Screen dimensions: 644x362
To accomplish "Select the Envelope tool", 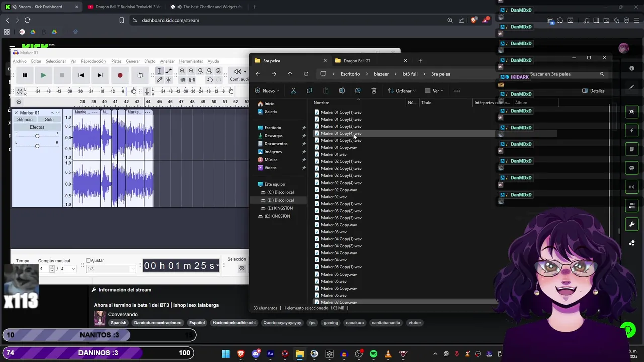I will tap(169, 71).
